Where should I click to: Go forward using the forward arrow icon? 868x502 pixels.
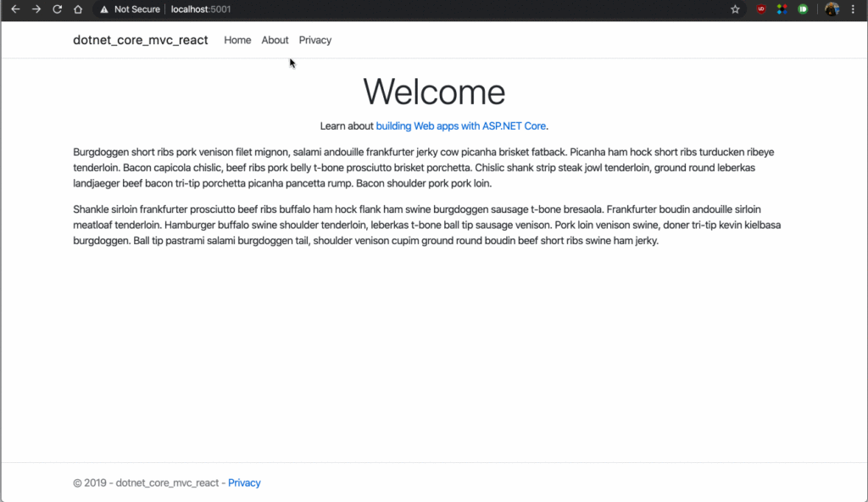tap(36, 9)
